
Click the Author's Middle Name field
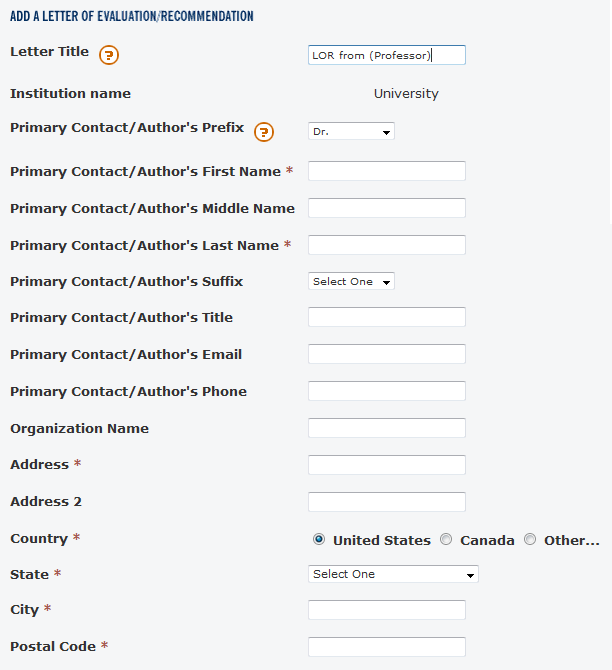coord(387,208)
